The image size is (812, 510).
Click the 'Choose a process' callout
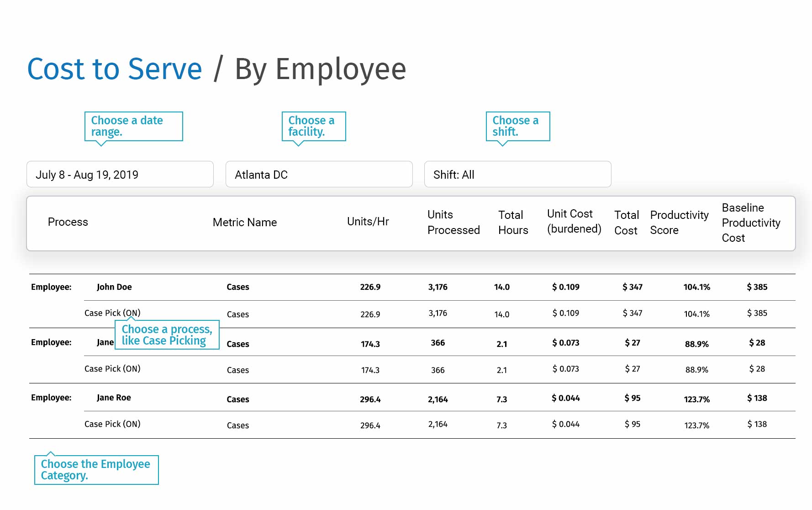(167, 335)
